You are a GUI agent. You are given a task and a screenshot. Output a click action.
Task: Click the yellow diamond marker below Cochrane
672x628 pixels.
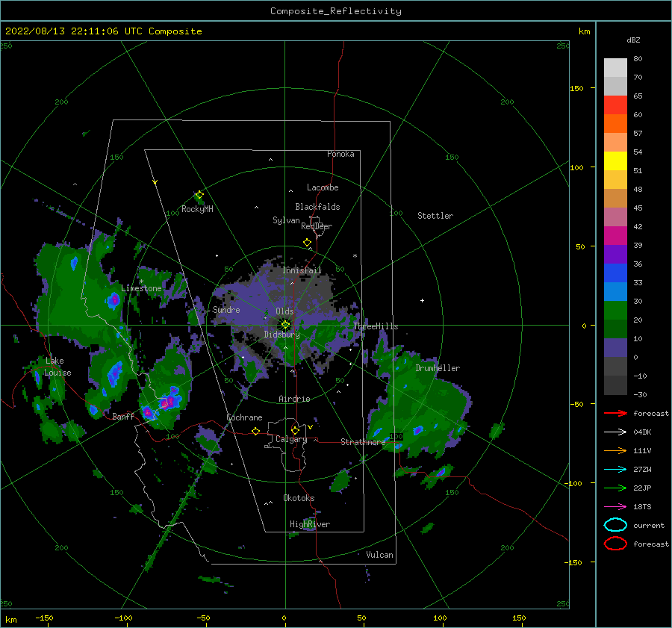click(256, 431)
